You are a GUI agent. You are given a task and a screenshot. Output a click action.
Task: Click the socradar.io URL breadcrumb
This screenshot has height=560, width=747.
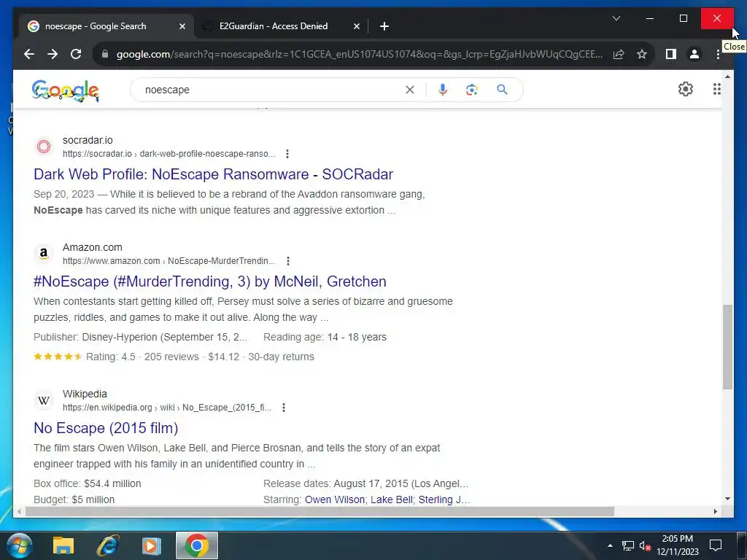(x=169, y=154)
